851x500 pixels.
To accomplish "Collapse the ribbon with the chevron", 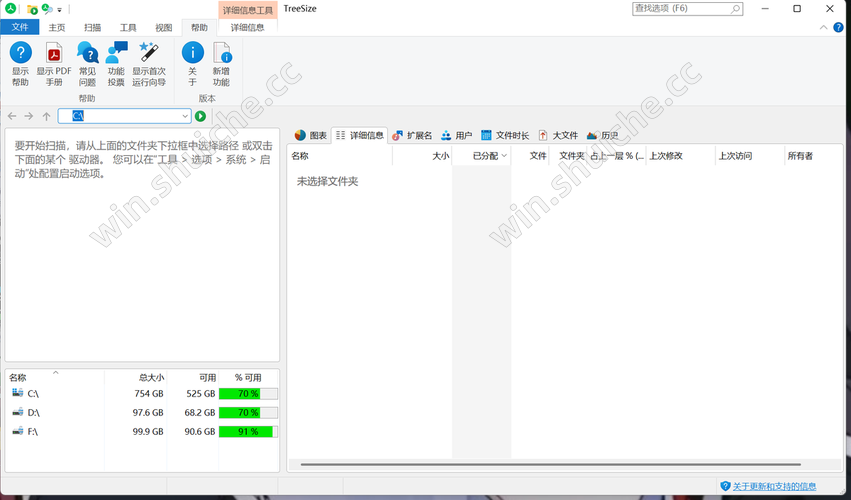I will [x=824, y=27].
